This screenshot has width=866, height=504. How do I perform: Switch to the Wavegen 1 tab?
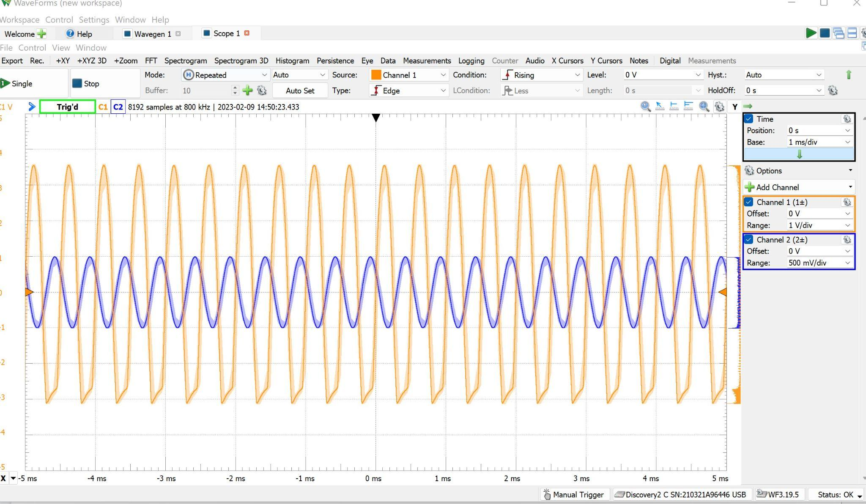click(152, 34)
